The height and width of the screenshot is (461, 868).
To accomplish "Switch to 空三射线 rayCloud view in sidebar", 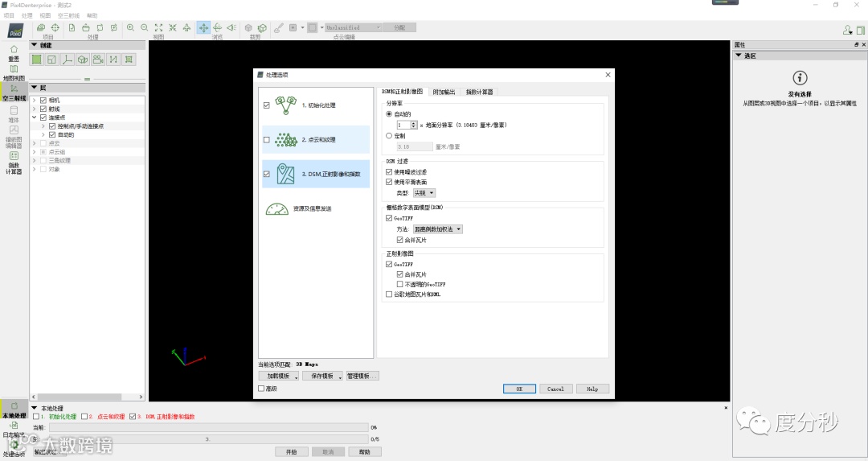I will click(x=14, y=93).
